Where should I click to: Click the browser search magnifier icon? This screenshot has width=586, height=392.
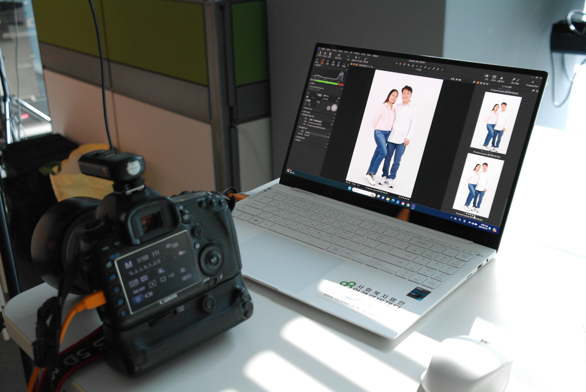point(537,91)
